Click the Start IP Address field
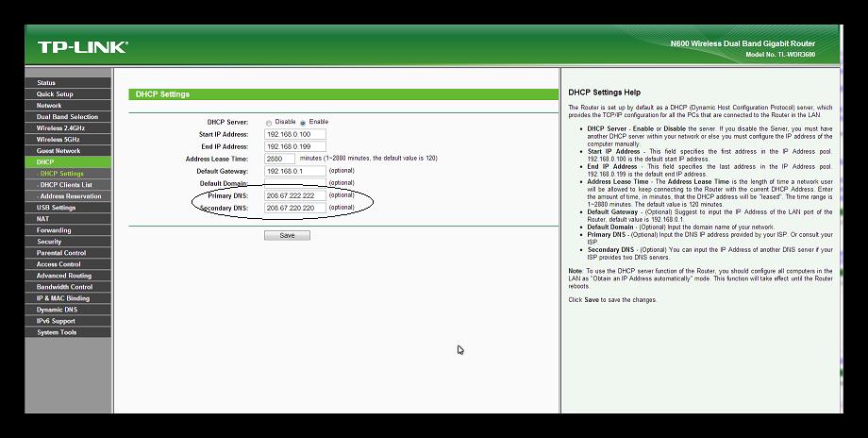 pos(295,135)
